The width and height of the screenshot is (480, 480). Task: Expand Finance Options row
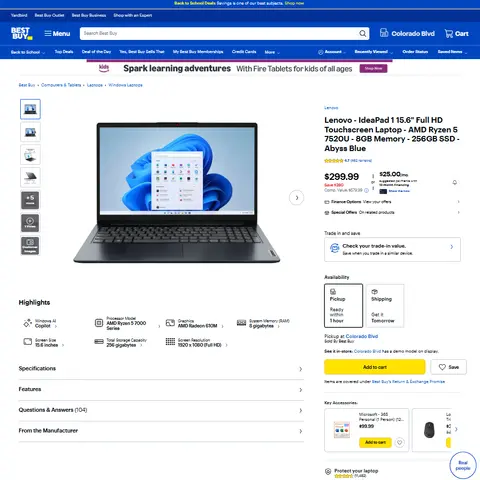[x=392, y=202]
